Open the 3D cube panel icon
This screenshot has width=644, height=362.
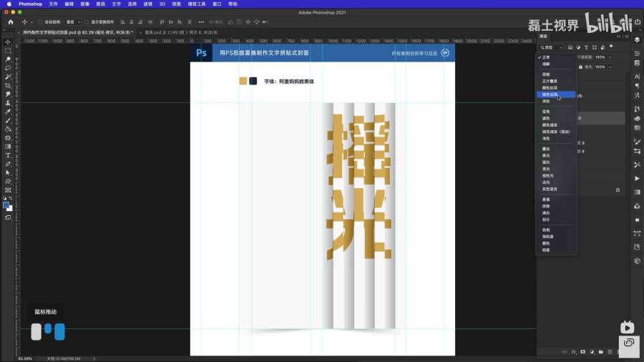[x=637, y=260]
